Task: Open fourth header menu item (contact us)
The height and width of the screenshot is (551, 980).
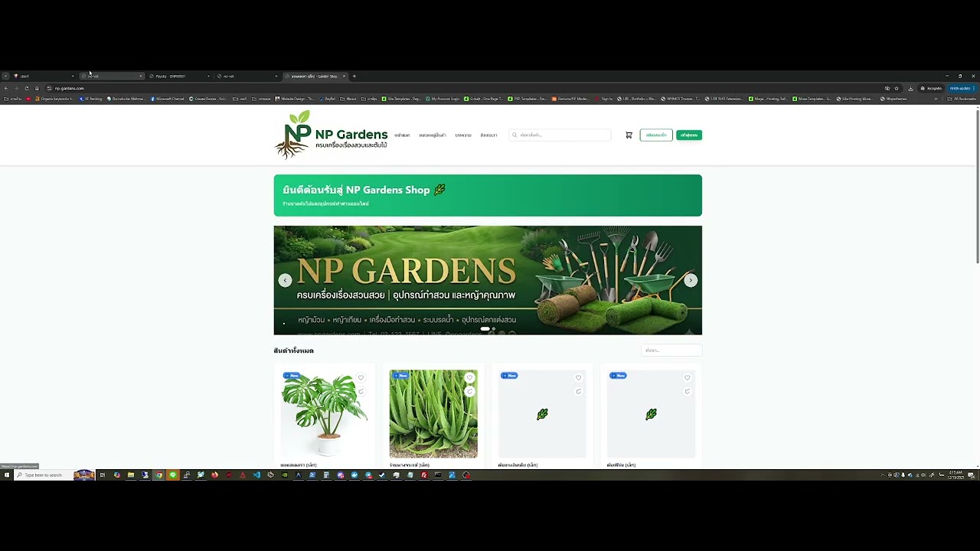Action: (x=488, y=135)
